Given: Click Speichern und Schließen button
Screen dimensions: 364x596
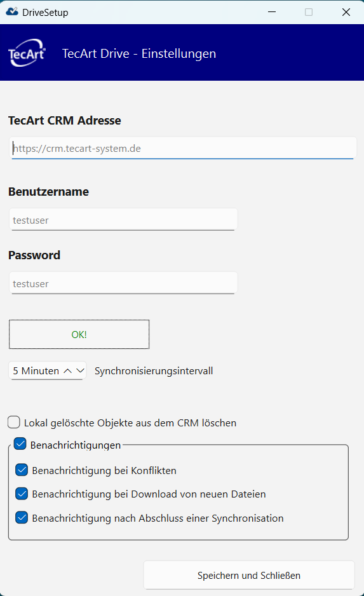Looking at the screenshot, I should pos(249,575).
